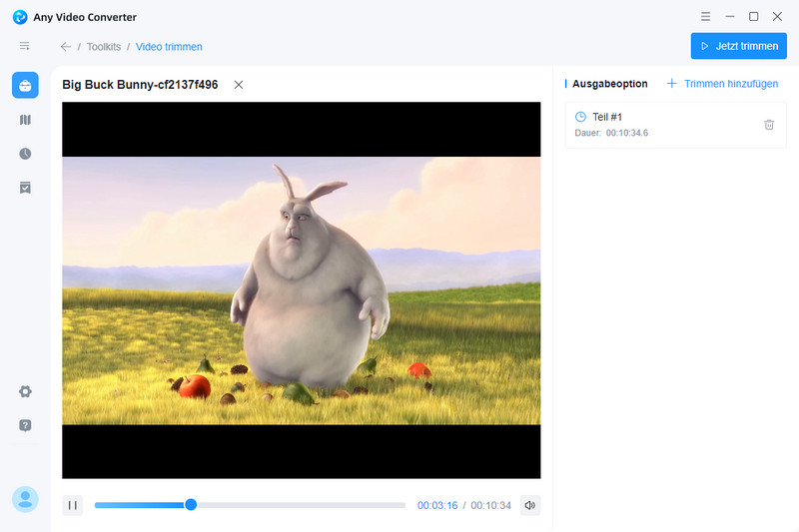Open the hamburger menu in title bar
The width and height of the screenshot is (799, 532).
click(x=705, y=16)
